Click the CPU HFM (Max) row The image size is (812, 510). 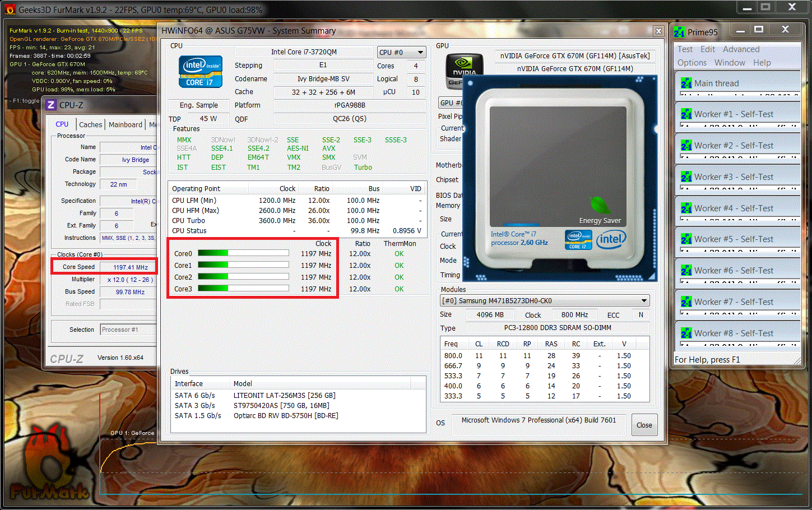coord(297,211)
